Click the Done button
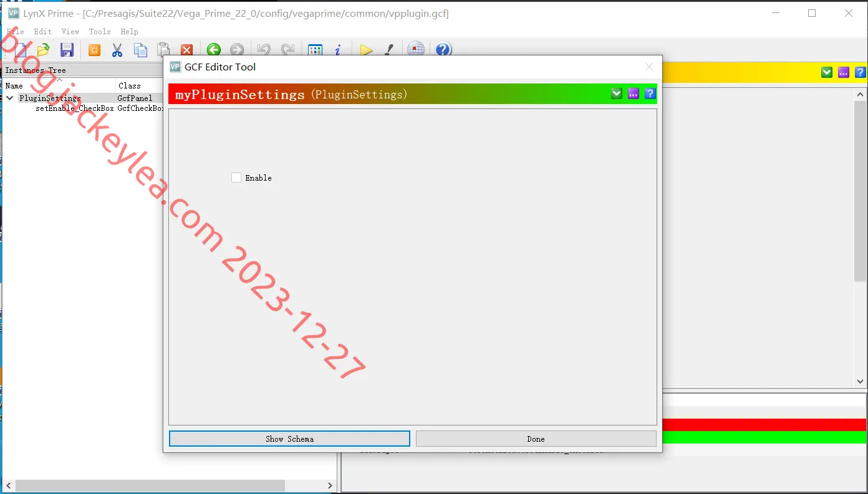This screenshot has width=868, height=494. coord(536,439)
